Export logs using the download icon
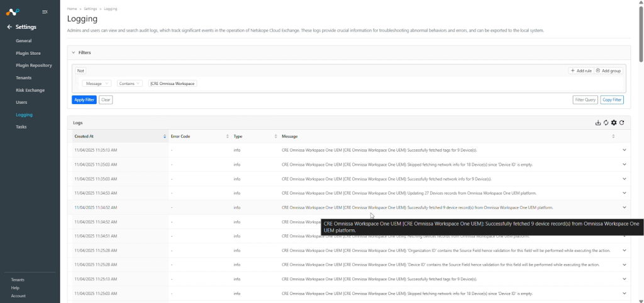 (598, 122)
